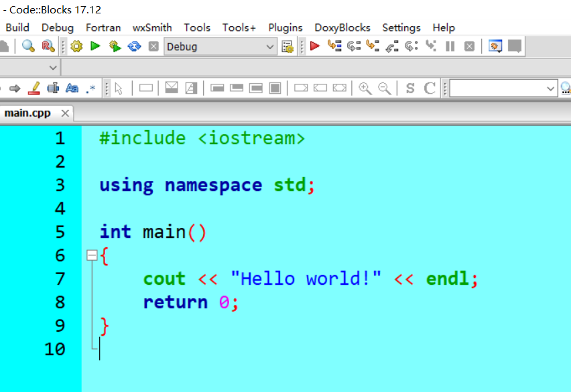
Task: Switch to the main.cpp tab
Action: click(x=27, y=113)
